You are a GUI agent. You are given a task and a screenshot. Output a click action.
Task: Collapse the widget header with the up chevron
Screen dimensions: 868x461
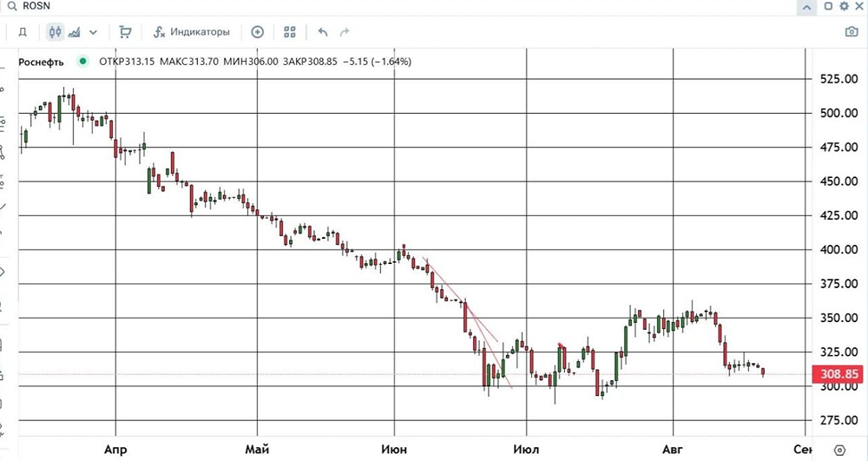pyautogui.click(x=806, y=7)
